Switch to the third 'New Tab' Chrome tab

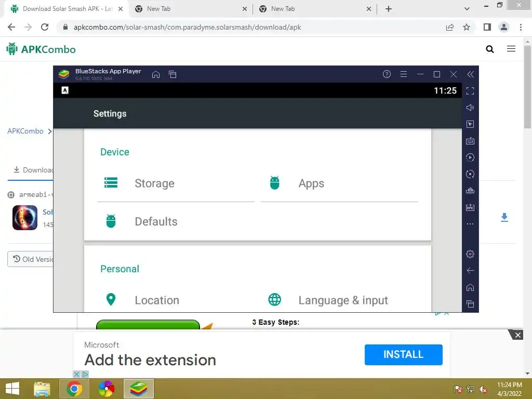coord(314,9)
